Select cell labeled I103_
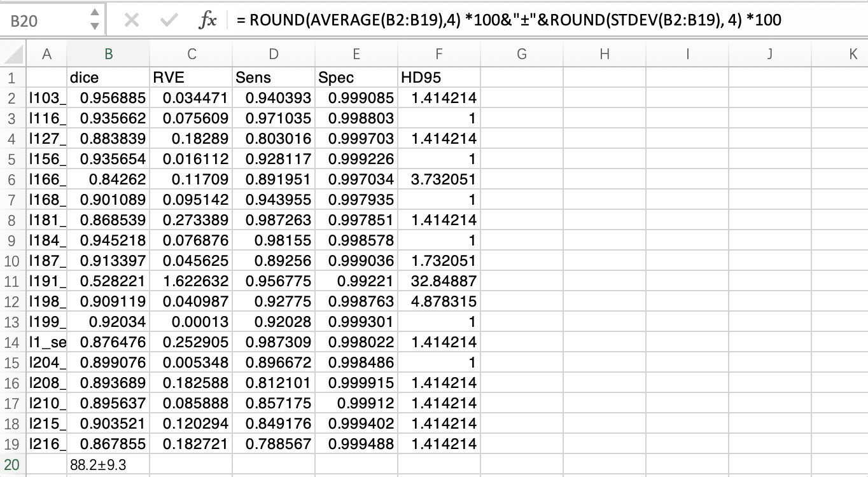 [x=46, y=98]
